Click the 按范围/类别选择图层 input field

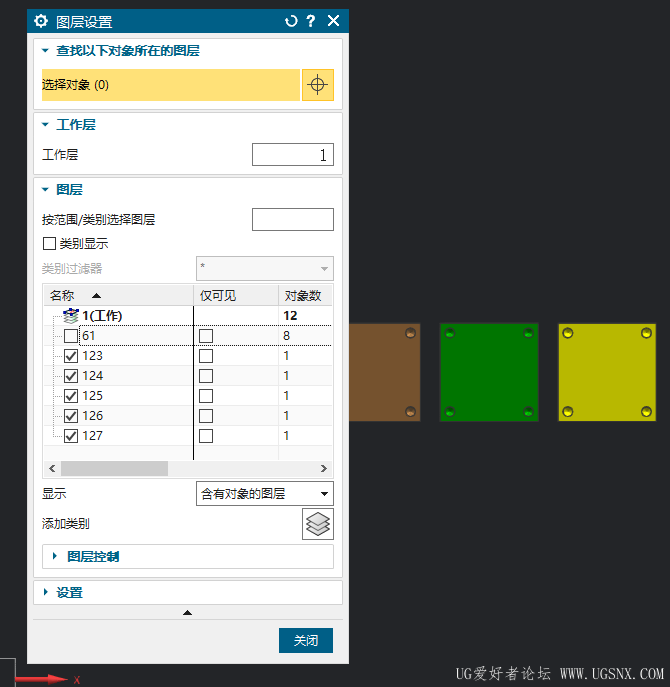293,220
